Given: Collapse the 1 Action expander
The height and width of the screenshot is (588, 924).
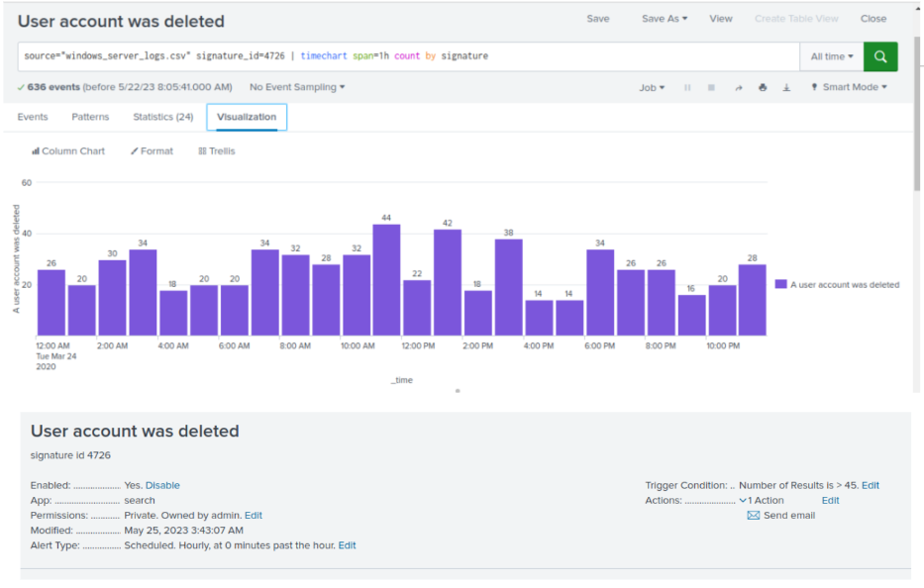Looking at the screenshot, I should (x=743, y=500).
